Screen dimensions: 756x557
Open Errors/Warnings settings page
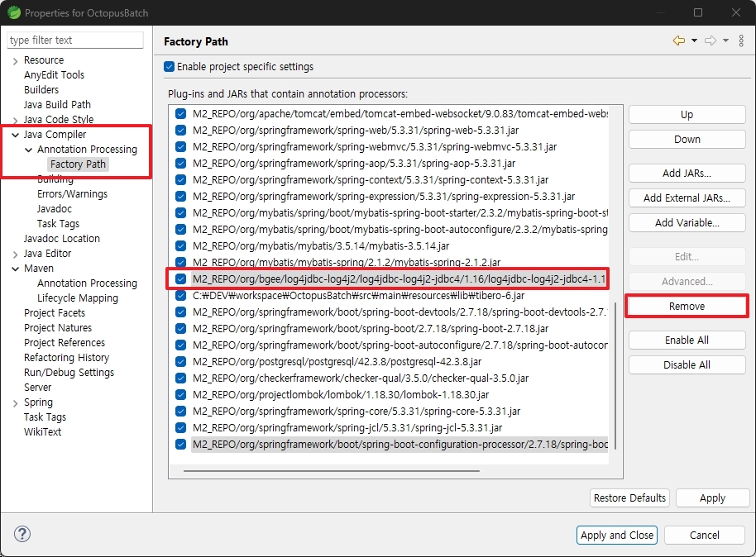72,193
